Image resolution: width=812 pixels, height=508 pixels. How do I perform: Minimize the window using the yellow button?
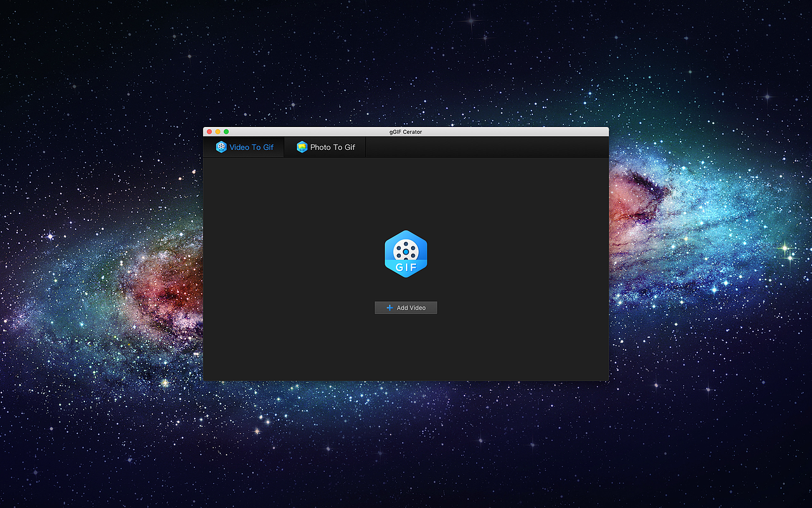[x=218, y=131]
